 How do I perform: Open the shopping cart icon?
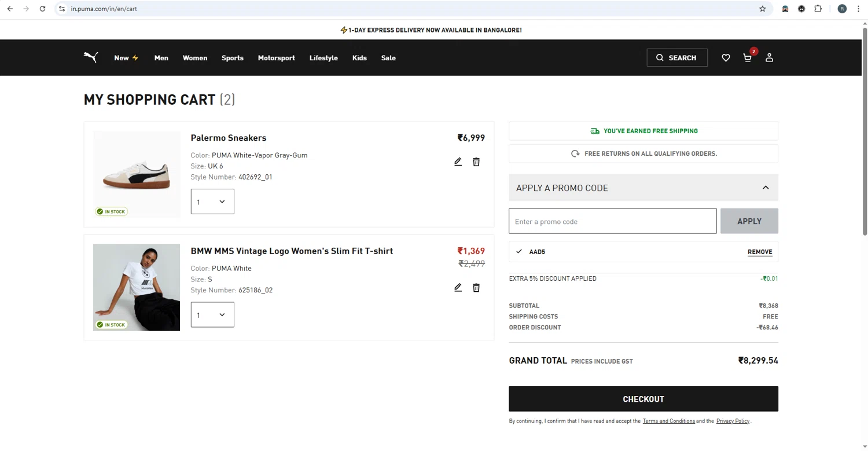[x=748, y=58]
